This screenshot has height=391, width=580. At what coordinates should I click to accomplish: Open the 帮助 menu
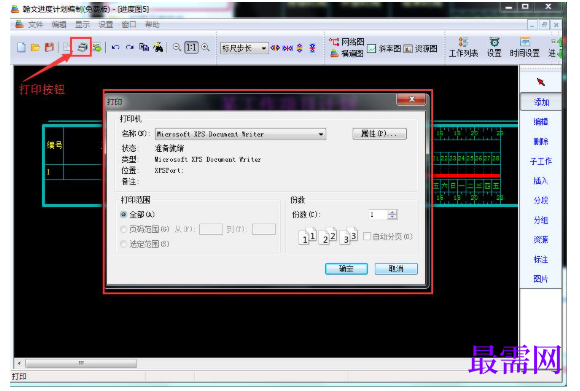tap(152, 25)
